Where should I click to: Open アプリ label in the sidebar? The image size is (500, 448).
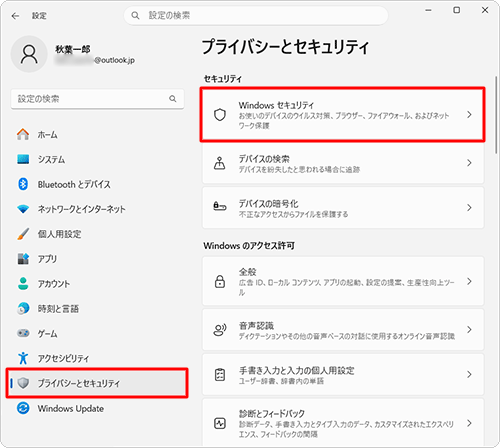(47, 259)
